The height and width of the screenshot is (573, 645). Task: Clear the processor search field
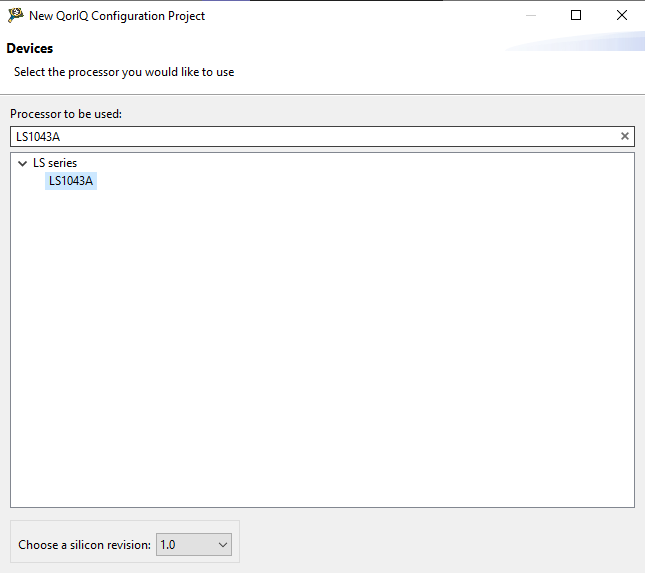(624, 136)
